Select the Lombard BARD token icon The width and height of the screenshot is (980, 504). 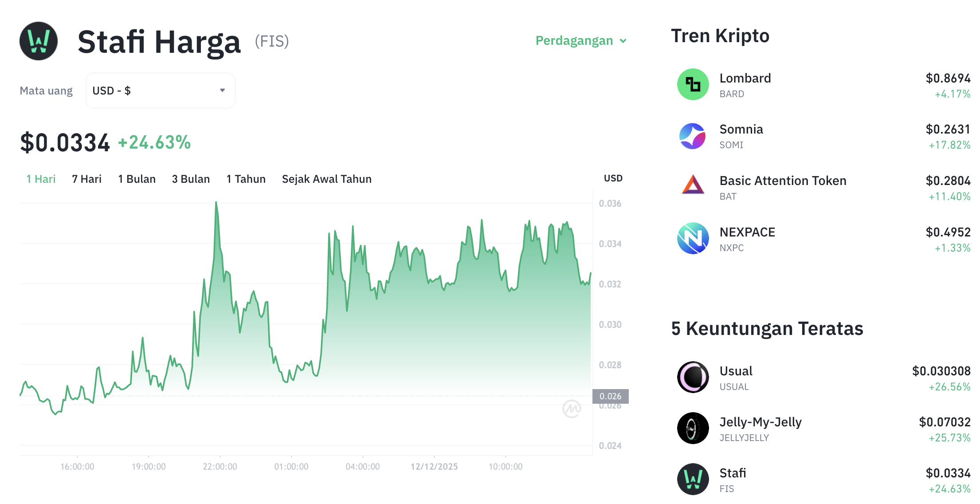693,85
